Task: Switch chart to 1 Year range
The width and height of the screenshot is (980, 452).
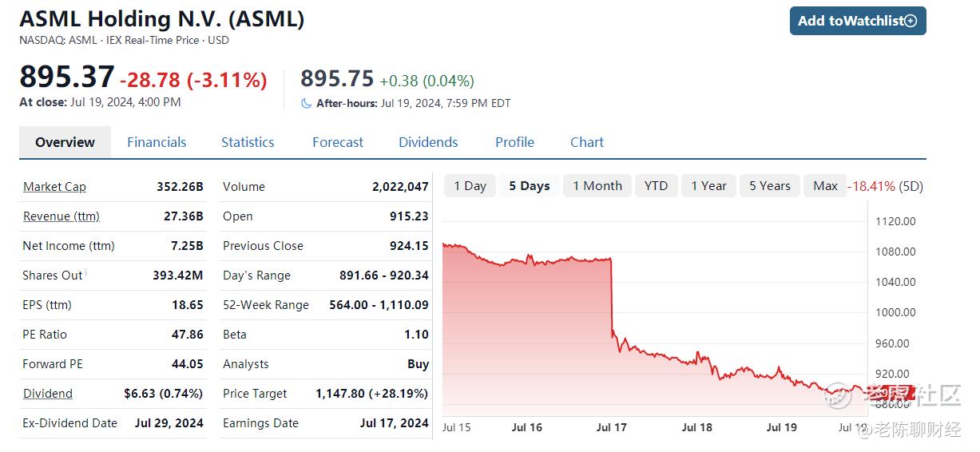Action: tap(708, 186)
